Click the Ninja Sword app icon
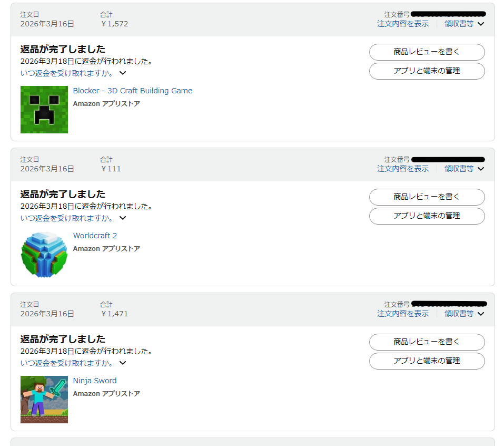Screen dimensions: 504x446 [44, 400]
